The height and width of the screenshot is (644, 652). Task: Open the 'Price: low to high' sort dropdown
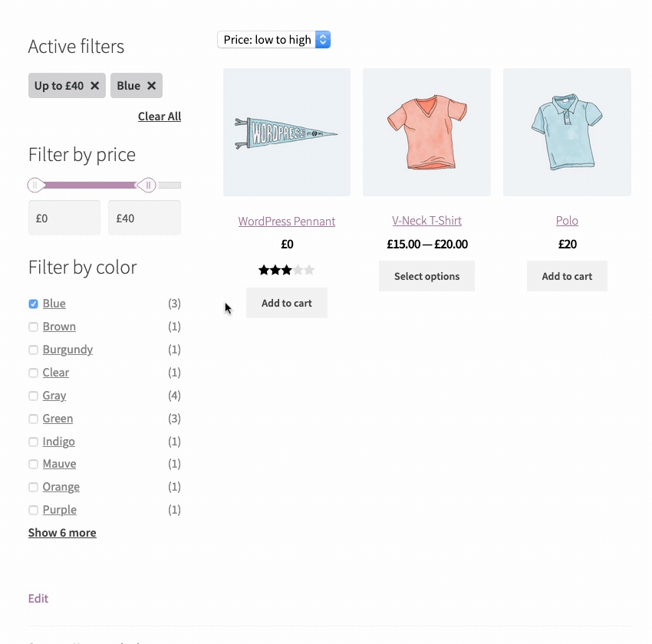coord(274,40)
